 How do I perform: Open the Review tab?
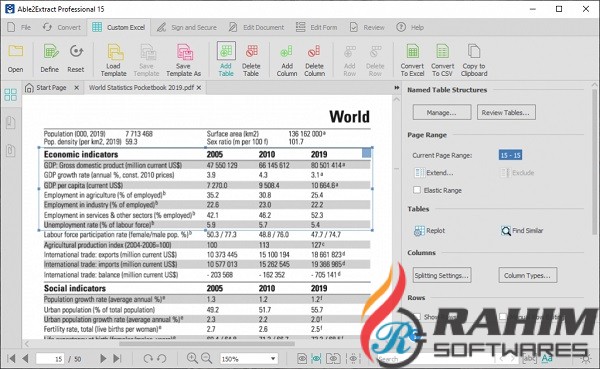click(x=367, y=27)
